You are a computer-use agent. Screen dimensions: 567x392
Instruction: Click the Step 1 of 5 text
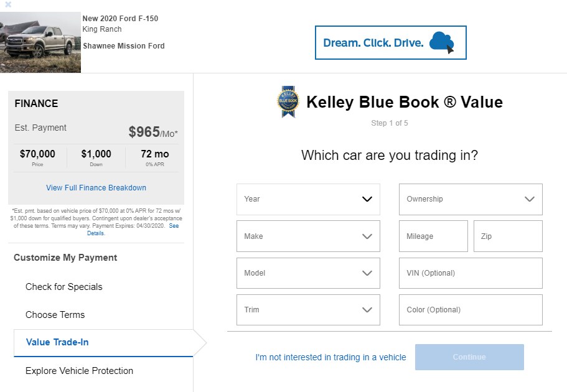click(x=390, y=123)
